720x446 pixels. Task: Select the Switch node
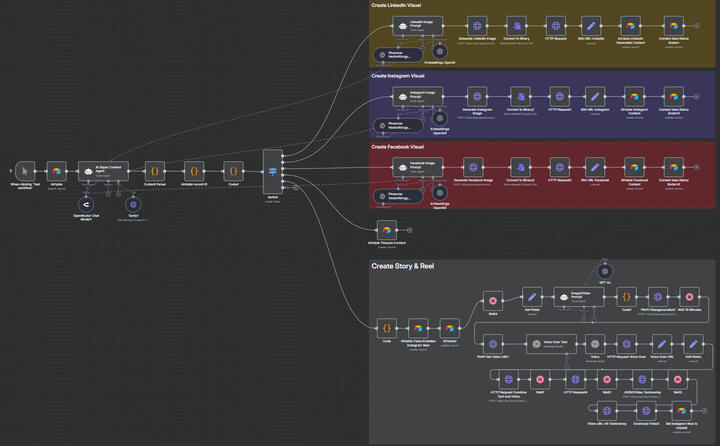point(272,170)
